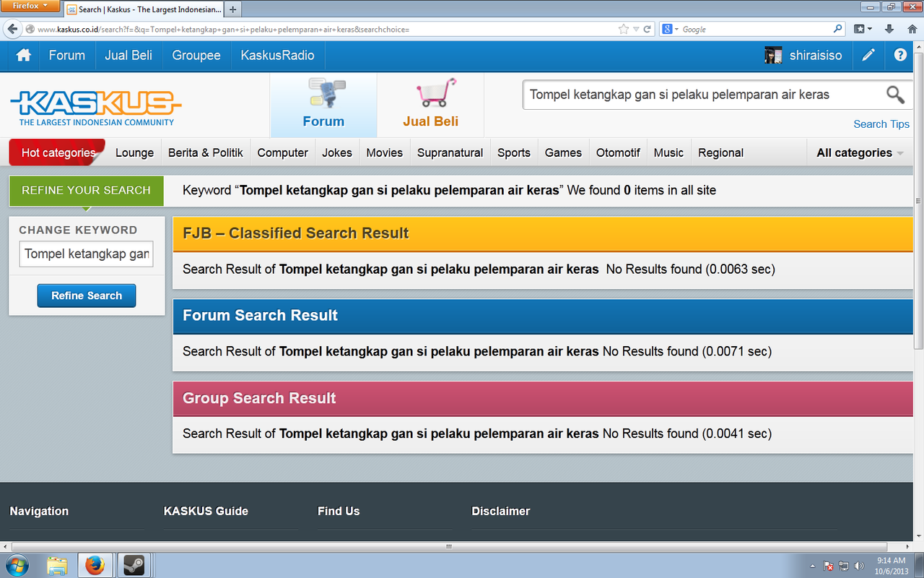Open a new tab with plus button

tap(233, 9)
